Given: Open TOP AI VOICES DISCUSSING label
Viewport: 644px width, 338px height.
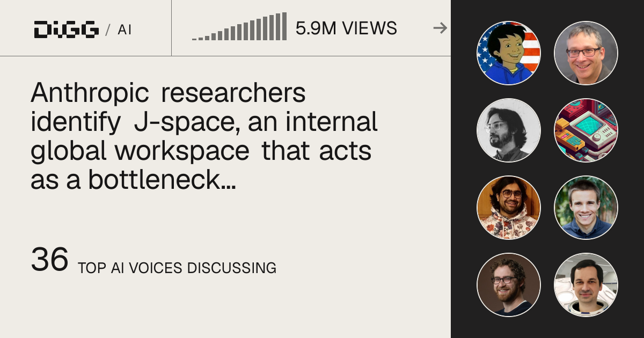Looking at the screenshot, I should pos(177,268).
